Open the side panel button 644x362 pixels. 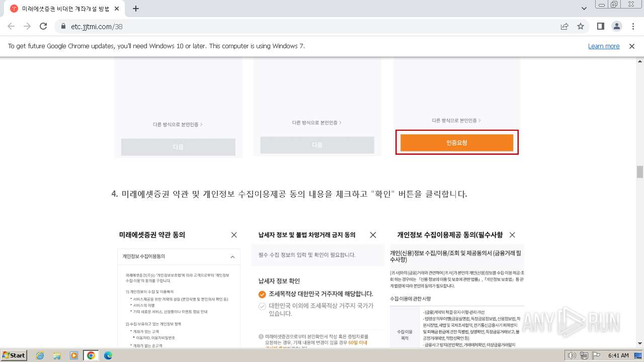click(x=600, y=26)
